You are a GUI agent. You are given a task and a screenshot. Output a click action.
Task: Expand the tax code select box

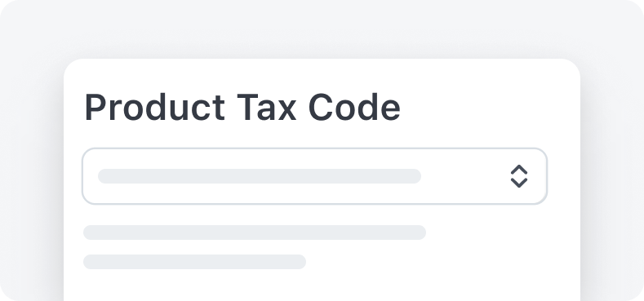coord(314,176)
